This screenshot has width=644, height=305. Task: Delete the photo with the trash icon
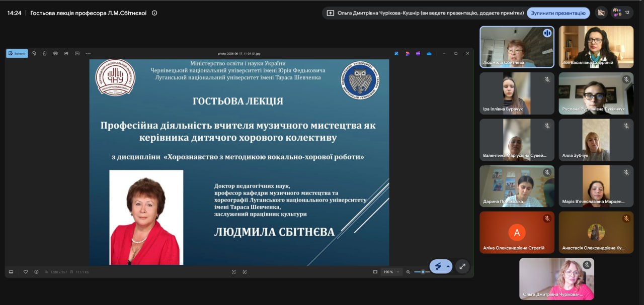(x=45, y=53)
